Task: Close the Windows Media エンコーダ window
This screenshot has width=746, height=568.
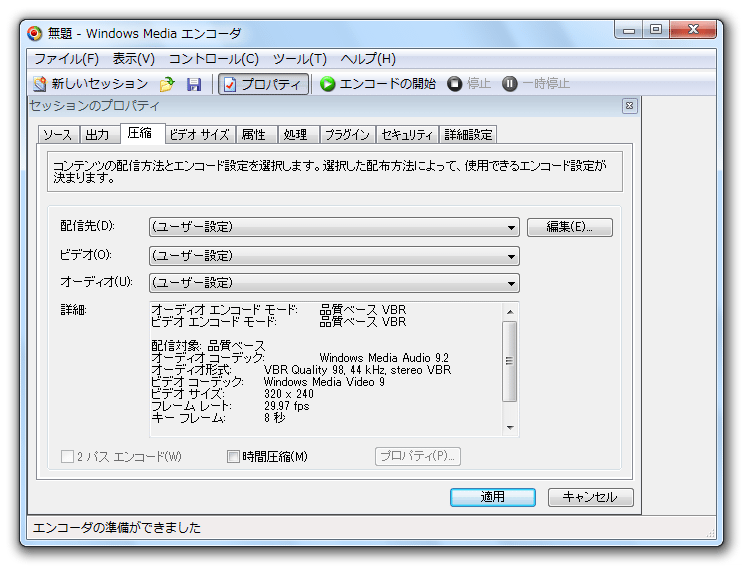Action: click(693, 29)
